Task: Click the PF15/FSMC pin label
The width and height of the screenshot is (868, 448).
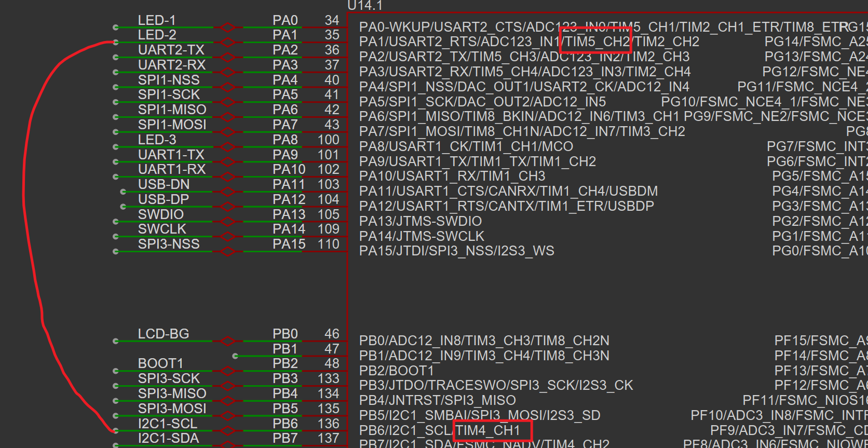Action: click(x=821, y=341)
